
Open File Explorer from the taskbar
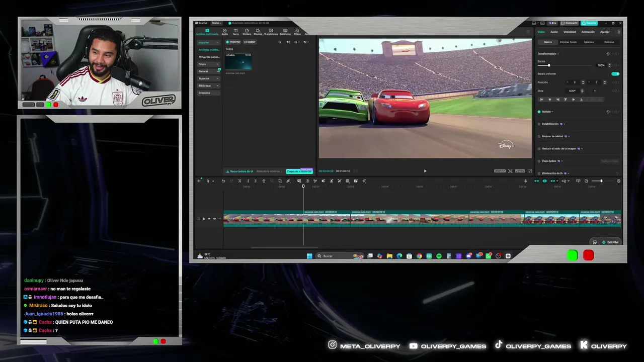[389, 256]
